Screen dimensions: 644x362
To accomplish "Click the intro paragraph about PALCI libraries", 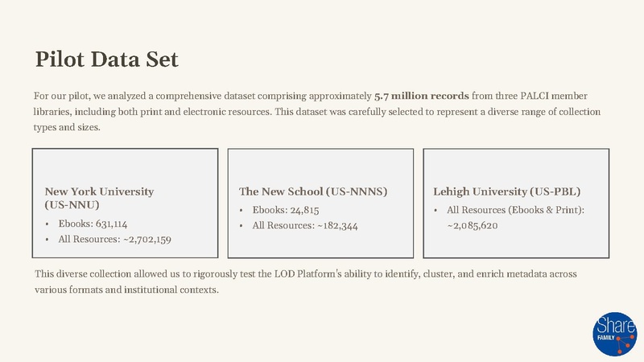I will pos(316,112).
